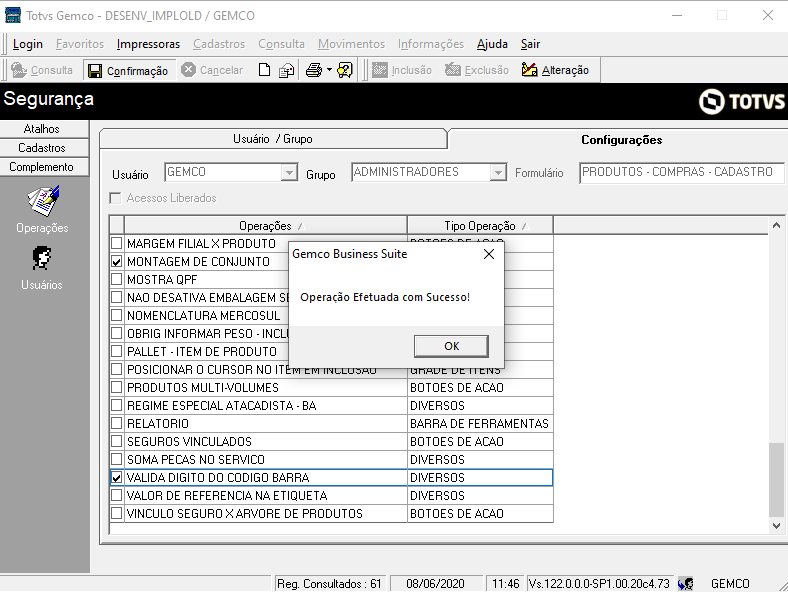Check the MOSTRA QPF checkbox

coord(117,279)
